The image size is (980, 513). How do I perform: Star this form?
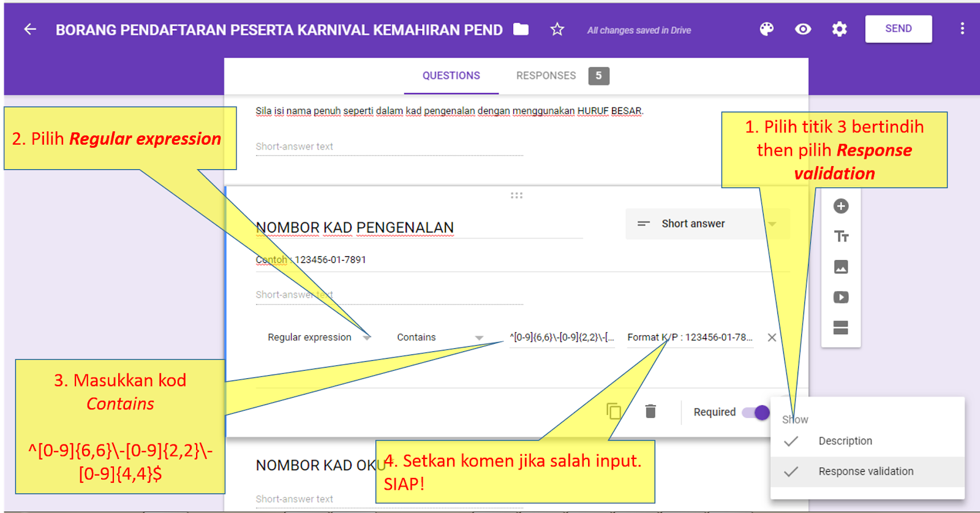tap(557, 29)
